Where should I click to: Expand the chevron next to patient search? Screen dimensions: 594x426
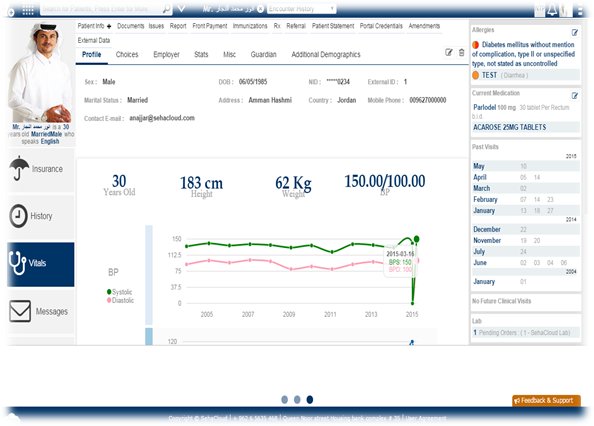[181, 8]
